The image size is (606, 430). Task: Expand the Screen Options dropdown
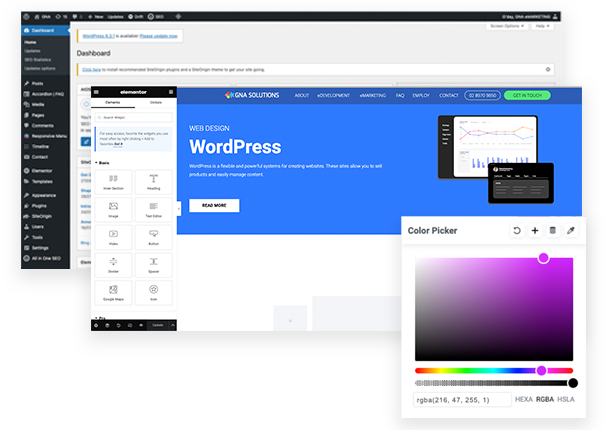click(508, 26)
